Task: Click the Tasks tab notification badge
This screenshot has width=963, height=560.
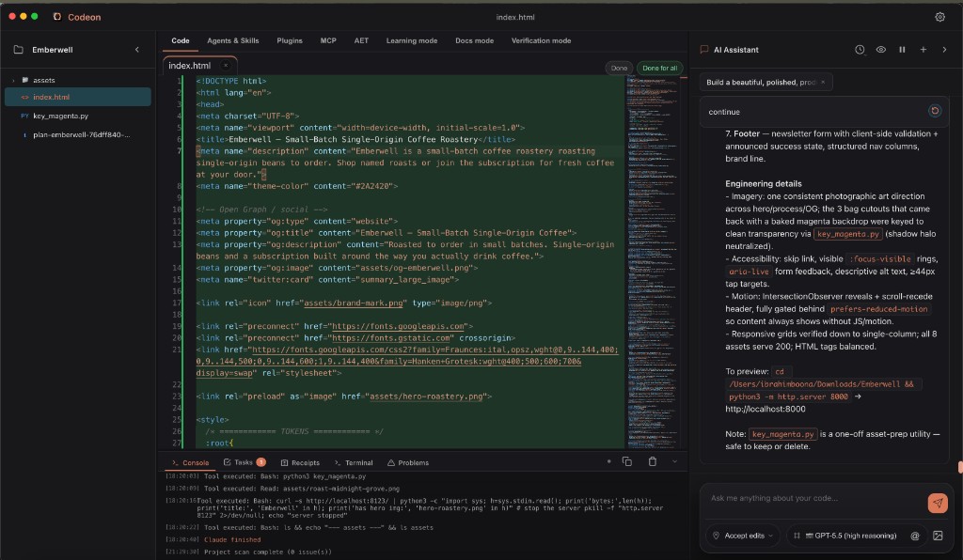Action: pos(261,462)
